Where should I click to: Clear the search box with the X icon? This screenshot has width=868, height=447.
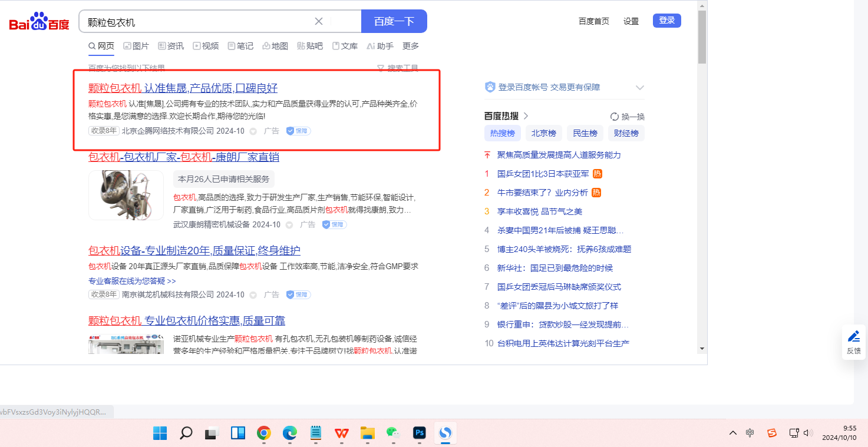(x=319, y=22)
